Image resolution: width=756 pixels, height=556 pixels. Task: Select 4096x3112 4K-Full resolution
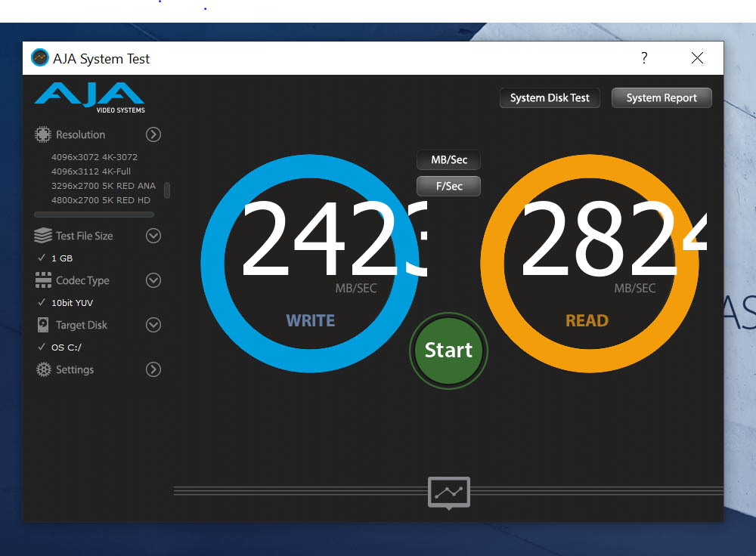coord(91,171)
